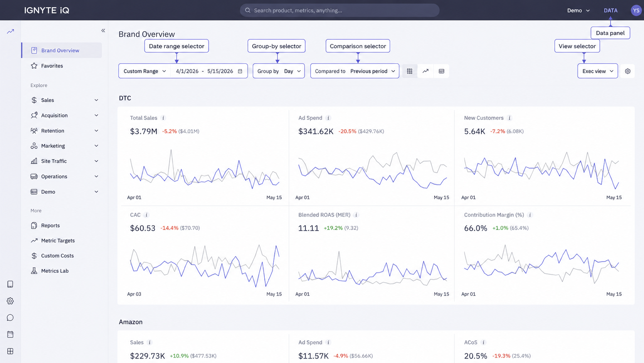Open dashboard settings via the gear icon
This screenshot has width=644, height=363.
[628, 71]
